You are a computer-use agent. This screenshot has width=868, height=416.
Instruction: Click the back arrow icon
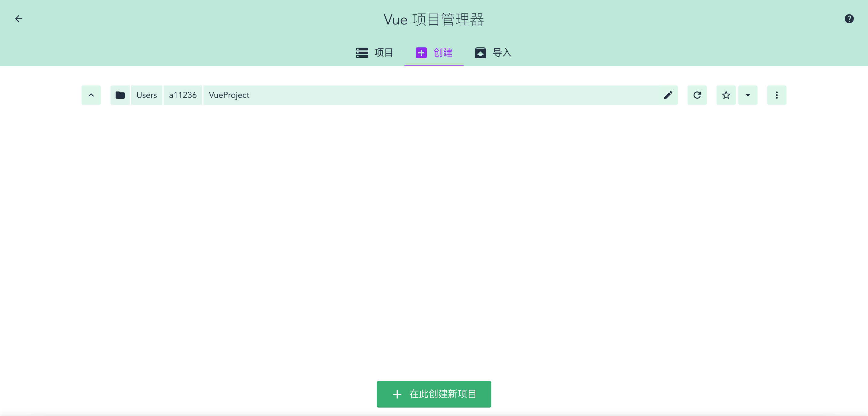click(x=19, y=19)
